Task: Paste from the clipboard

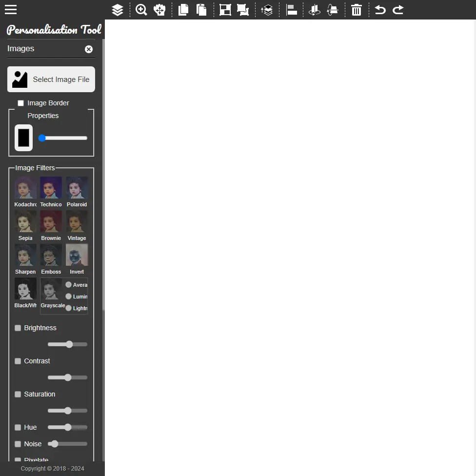Action: [x=201, y=10]
